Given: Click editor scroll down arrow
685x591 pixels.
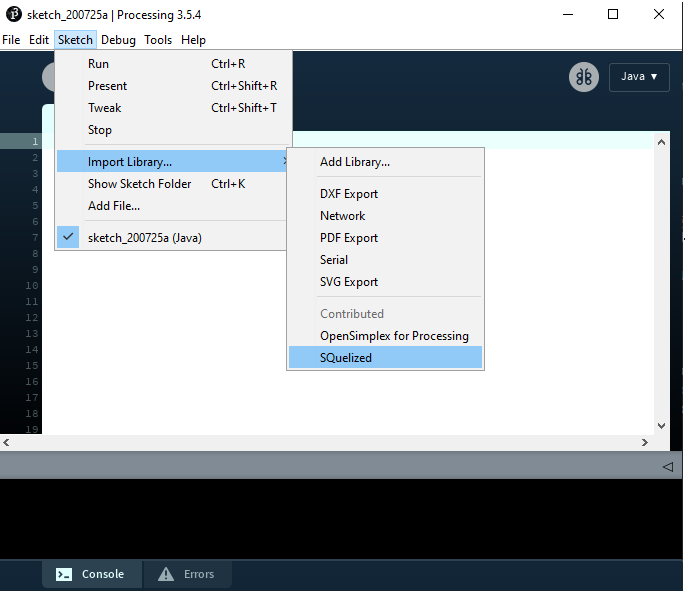Looking at the screenshot, I should 661,425.
